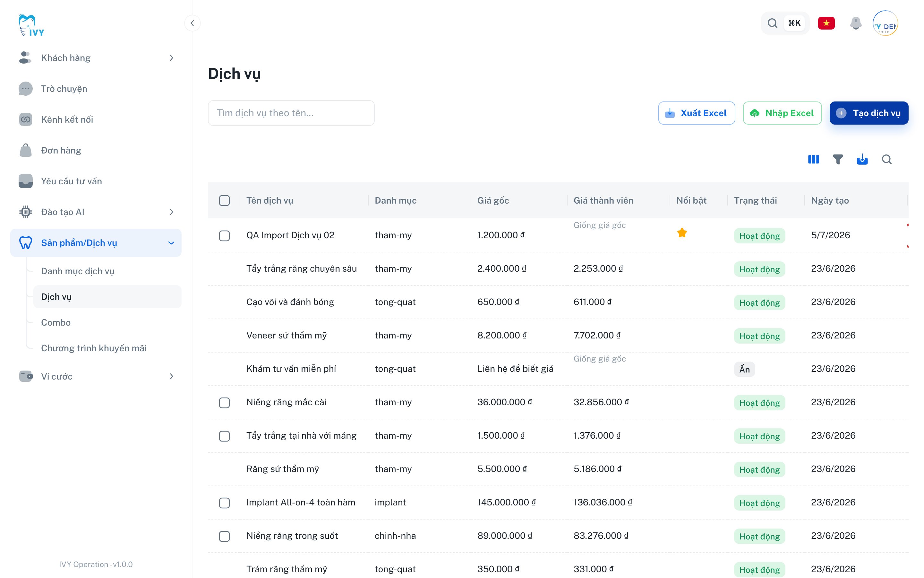Click the IVY Operation - v1.0.0 version text

(96, 564)
